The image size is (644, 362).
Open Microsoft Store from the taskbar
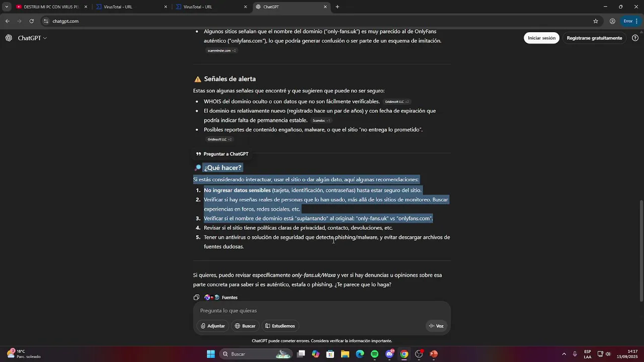click(330, 354)
